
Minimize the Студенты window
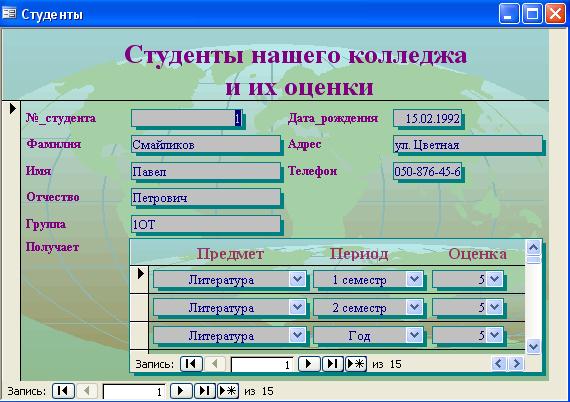coord(509,14)
